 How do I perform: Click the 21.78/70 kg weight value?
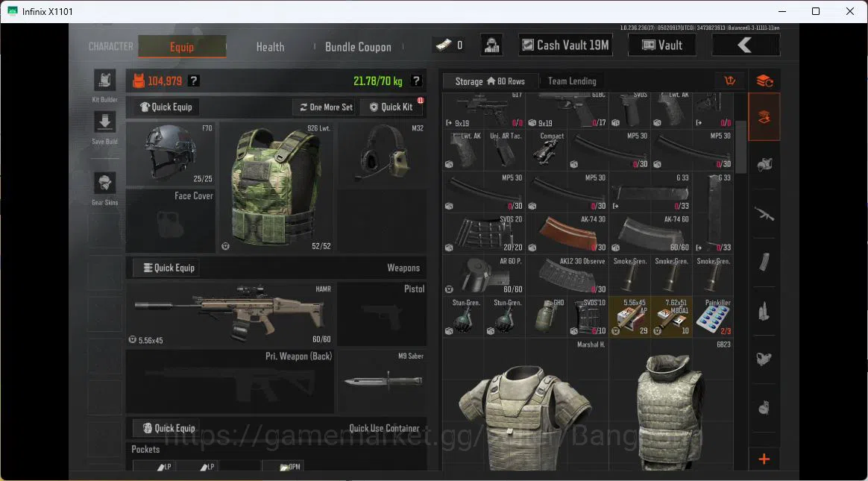[377, 81]
